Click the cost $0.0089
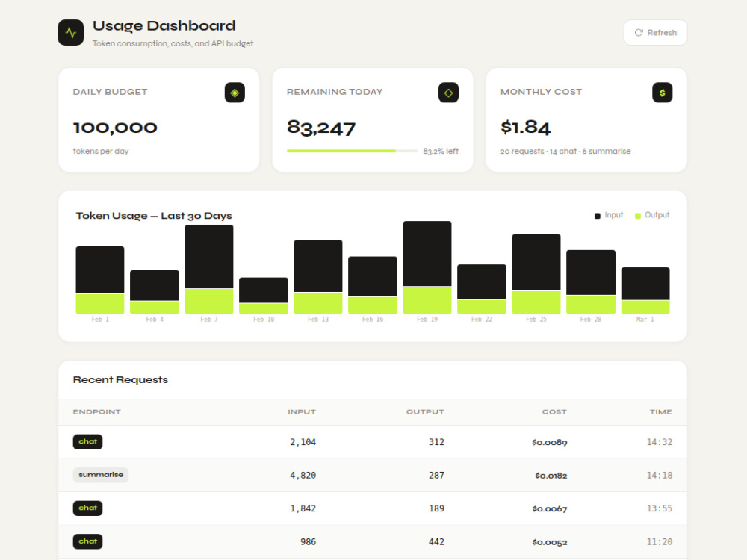 coord(550,442)
